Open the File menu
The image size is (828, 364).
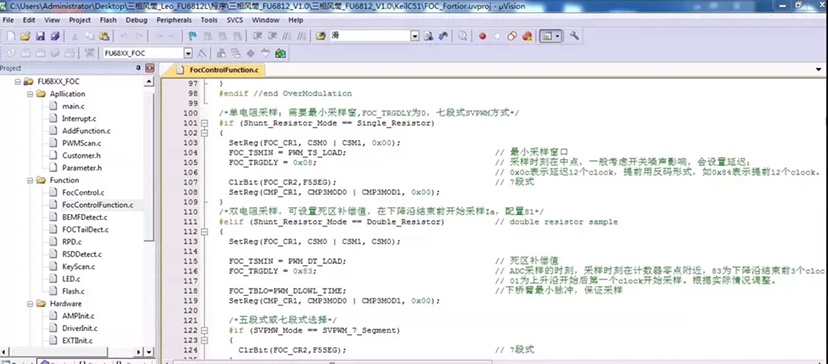point(8,20)
